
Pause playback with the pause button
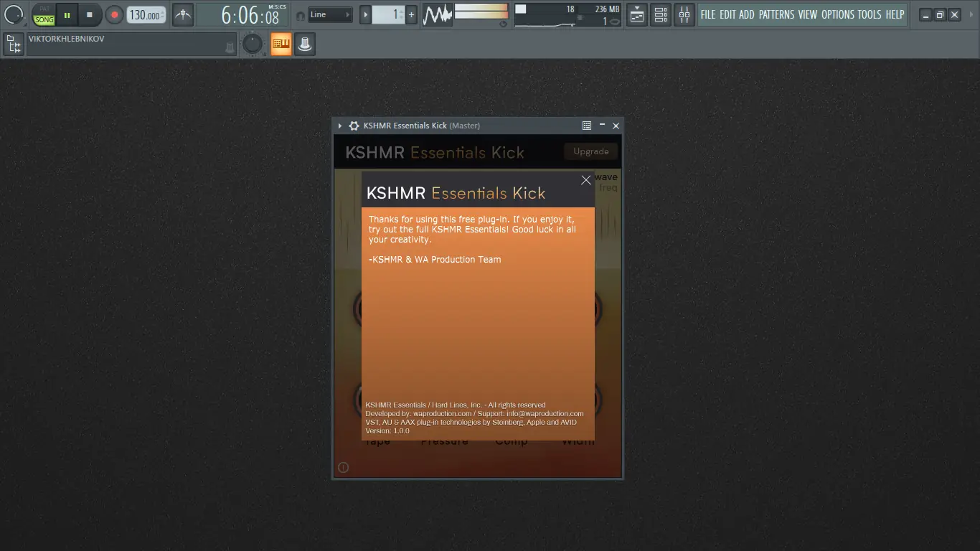pyautogui.click(x=67, y=14)
